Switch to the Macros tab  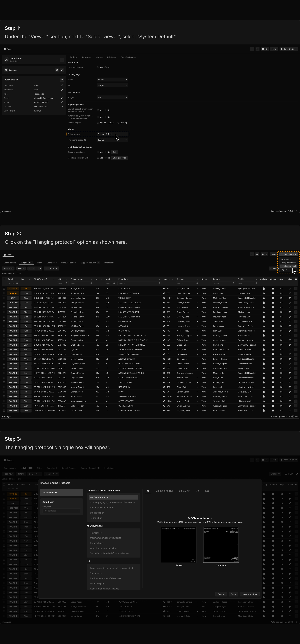pos(99,57)
